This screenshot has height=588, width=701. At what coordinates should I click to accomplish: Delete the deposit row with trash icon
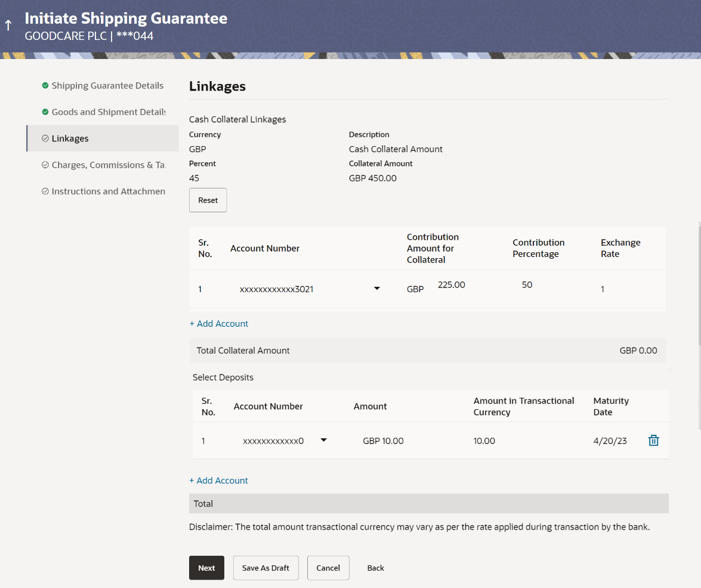pyautogui.click(x=653, y=441)
